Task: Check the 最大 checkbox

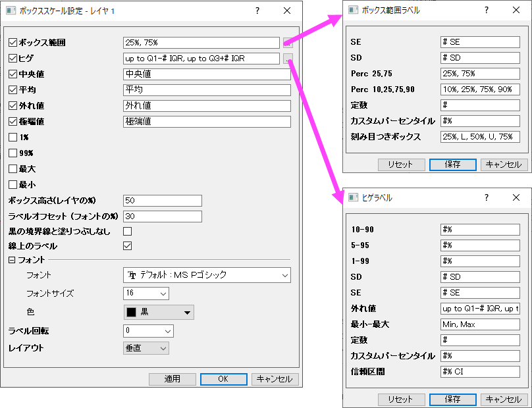Action: point(13,169)
